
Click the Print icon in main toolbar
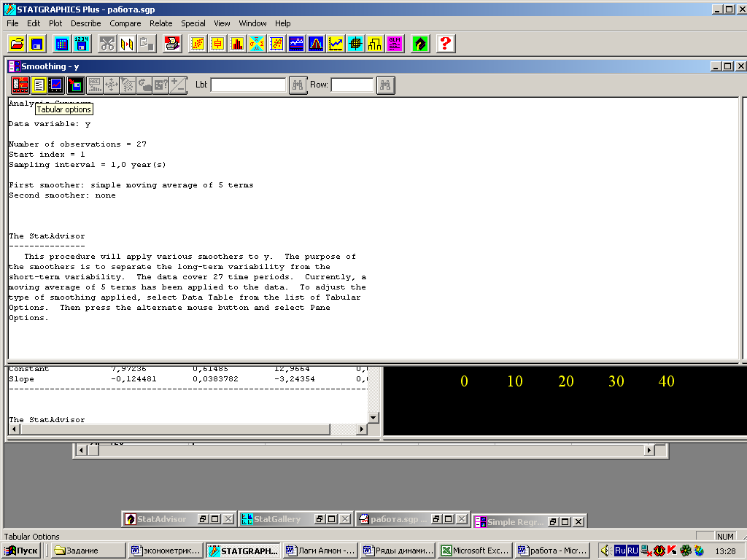(172, 44)
